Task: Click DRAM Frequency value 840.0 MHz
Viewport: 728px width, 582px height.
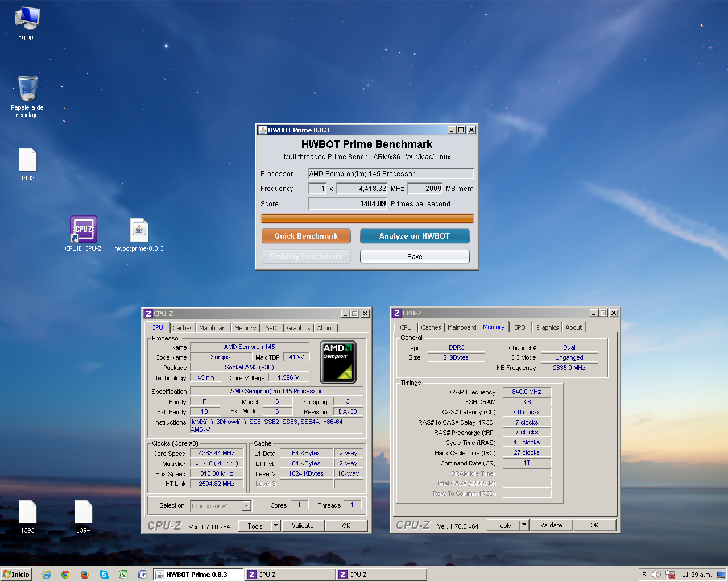Action: (x=527, y=392)
